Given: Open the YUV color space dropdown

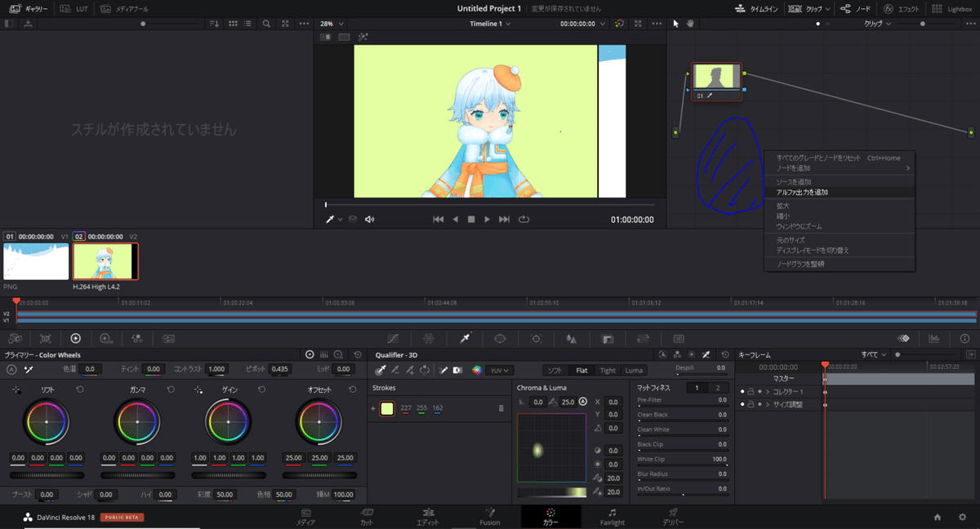Looking at the screenshot, I should (499, 370).
